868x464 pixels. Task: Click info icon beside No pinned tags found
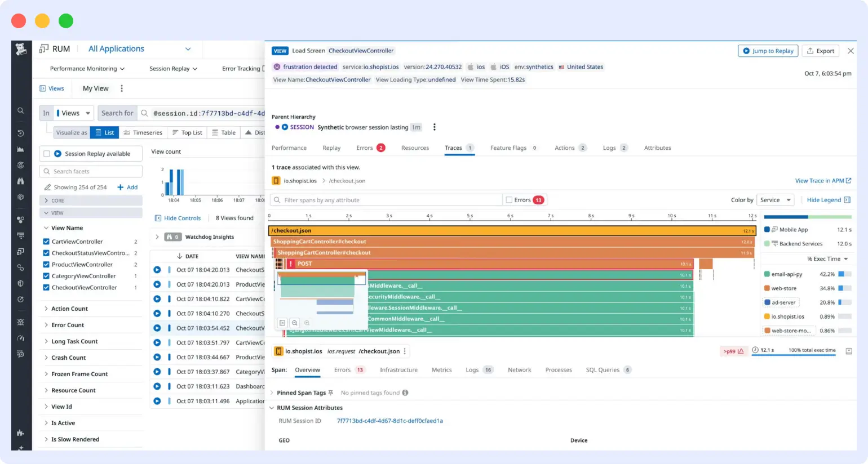405,392
